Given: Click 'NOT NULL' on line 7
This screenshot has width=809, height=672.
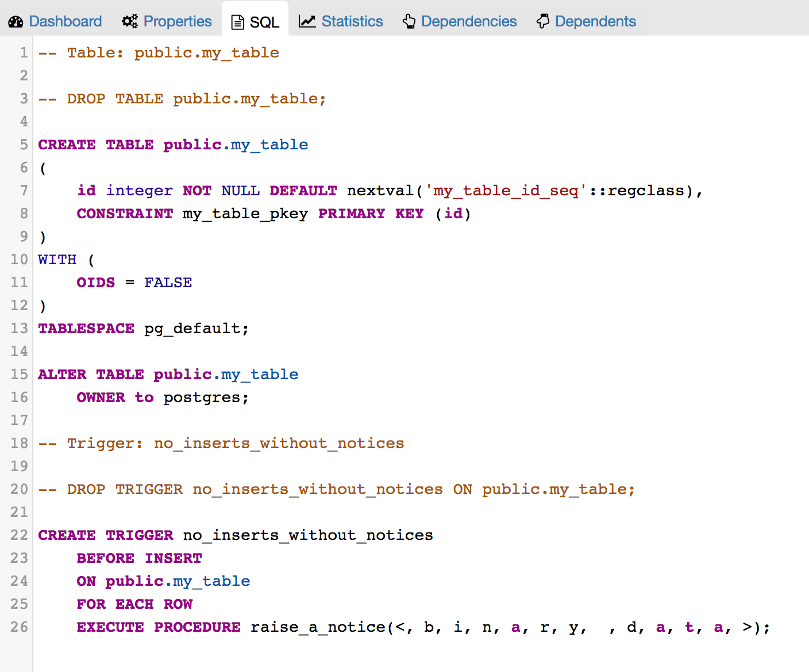Looking at the screenshot, I should (221, 191).
